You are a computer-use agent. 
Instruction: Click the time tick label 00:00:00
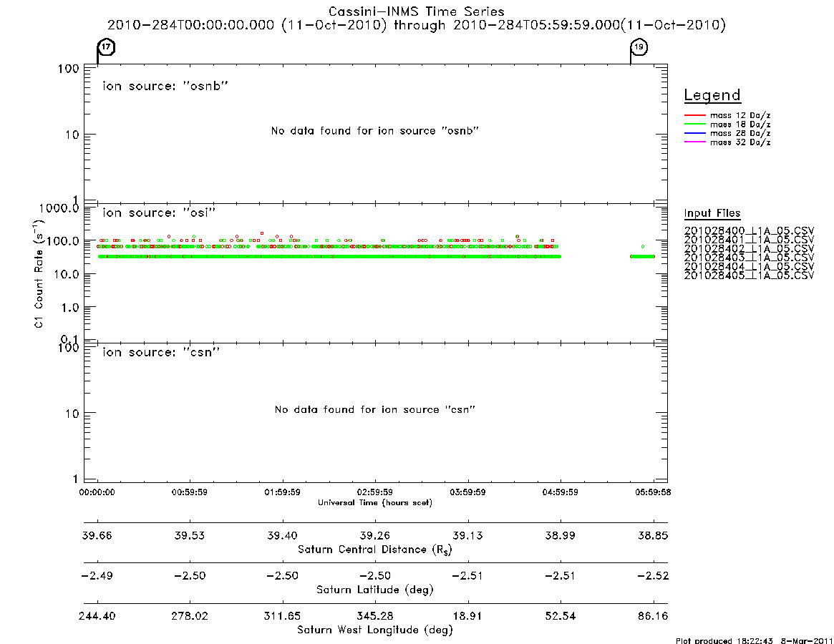tap(97, 492)
